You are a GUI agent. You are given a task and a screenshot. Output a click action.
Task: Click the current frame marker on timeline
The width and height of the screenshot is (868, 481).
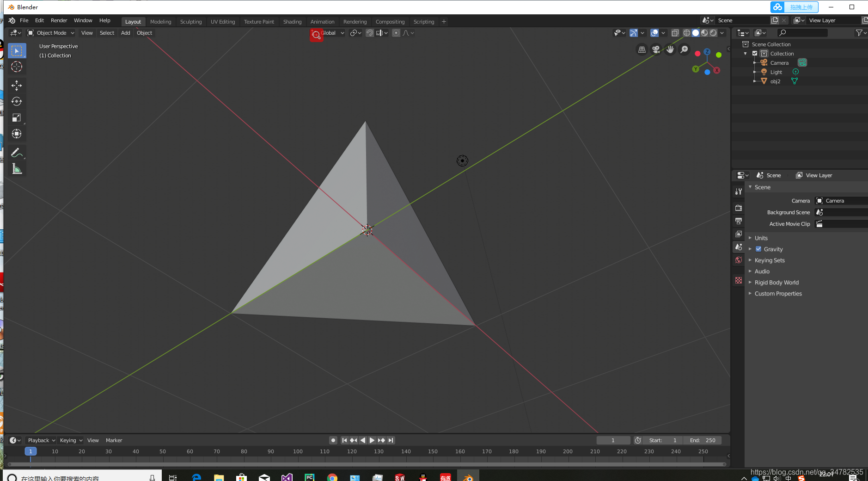click(31, 451)
